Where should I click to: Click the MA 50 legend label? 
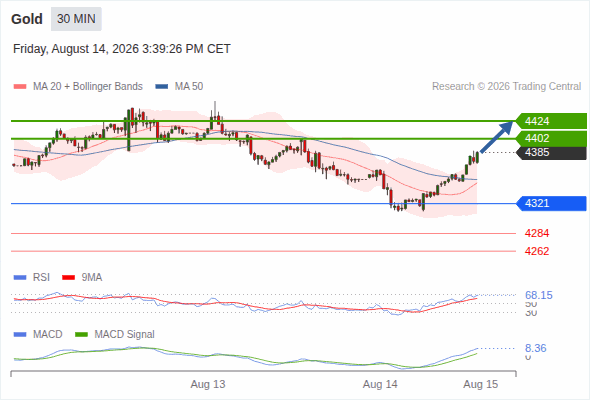pos(189,87)
